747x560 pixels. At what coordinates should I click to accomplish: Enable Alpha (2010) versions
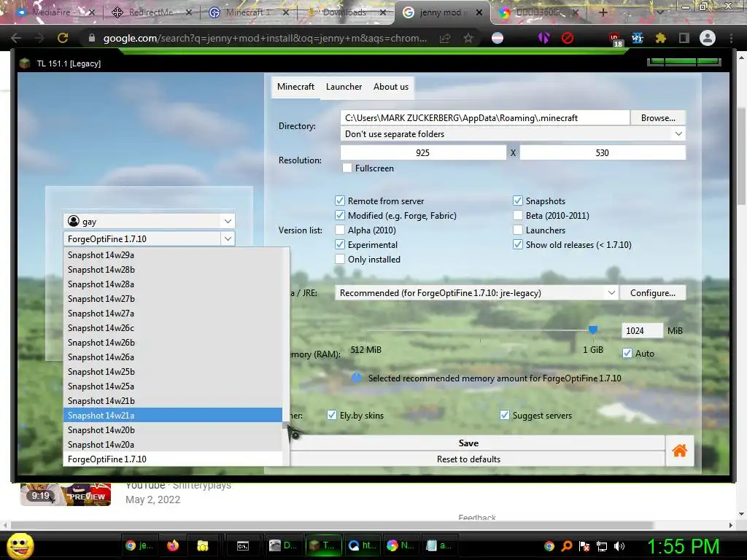(340, 230)
